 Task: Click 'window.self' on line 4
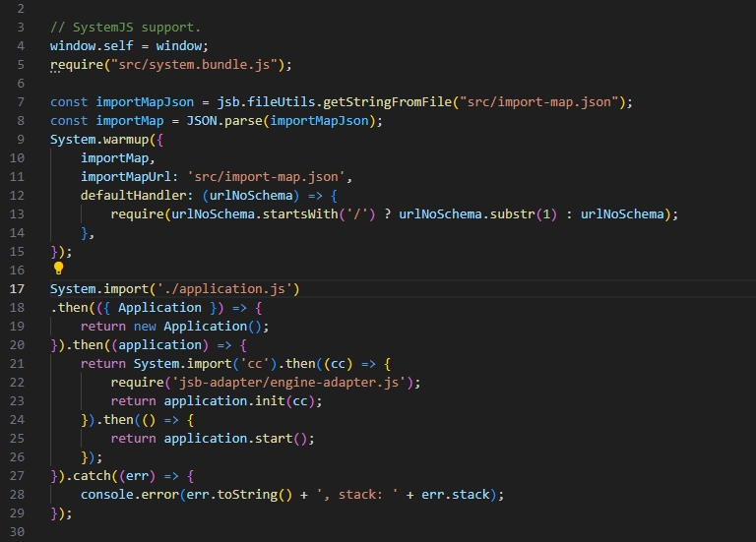(x=92, y=46)
